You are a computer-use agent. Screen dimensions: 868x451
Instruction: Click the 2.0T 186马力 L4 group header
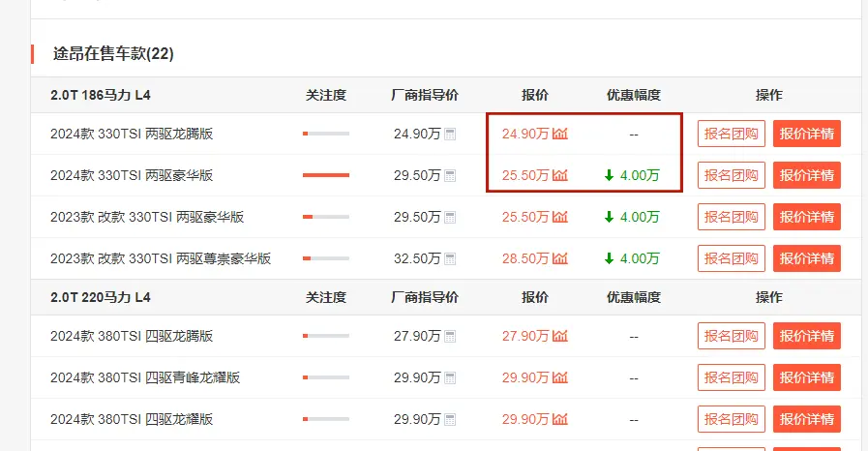[x=101, y=95]
